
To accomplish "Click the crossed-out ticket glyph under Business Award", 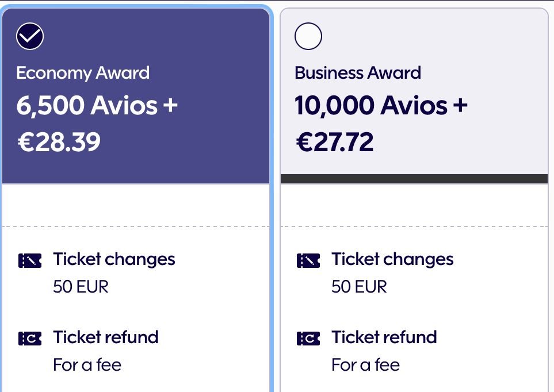I will coord(308,260).
